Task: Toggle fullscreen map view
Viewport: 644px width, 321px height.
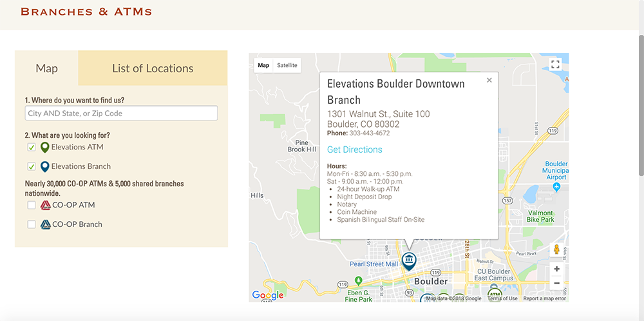Action: 555,64
